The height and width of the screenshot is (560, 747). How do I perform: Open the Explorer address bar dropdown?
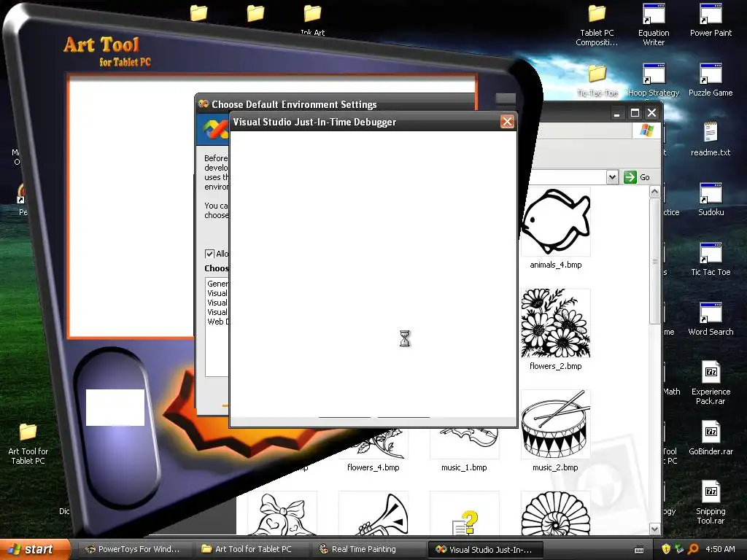coord(612,177)
